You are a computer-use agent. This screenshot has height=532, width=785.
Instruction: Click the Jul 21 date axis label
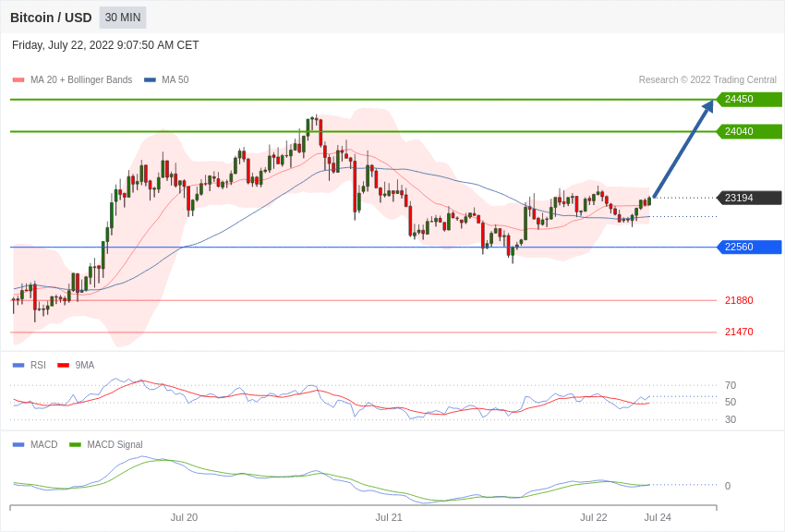point(389,517)
